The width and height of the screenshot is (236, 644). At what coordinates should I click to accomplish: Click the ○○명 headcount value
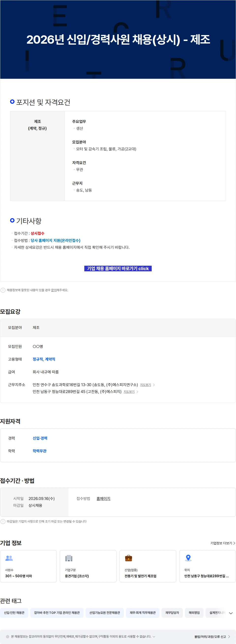pyautogui.click(x=38, y=346)
